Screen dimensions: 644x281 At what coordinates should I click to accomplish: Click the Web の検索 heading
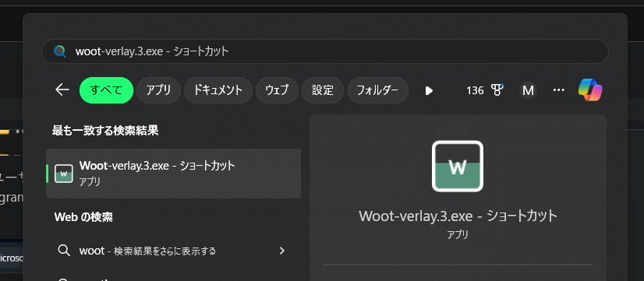pyautogui.click(x=83, y=217)
